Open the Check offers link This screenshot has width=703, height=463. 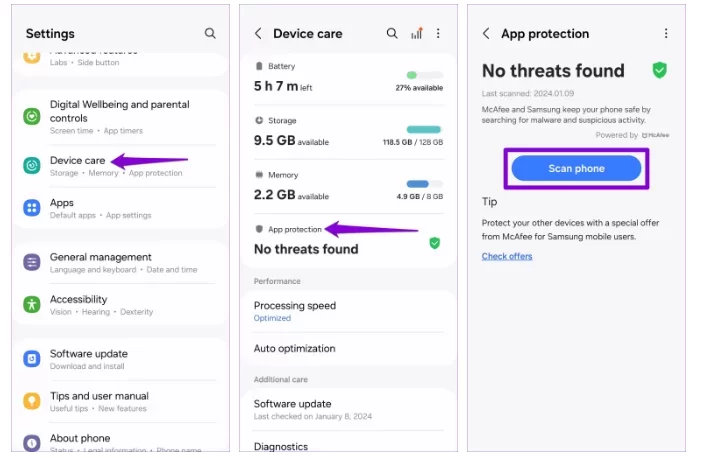tap(507, 256)
